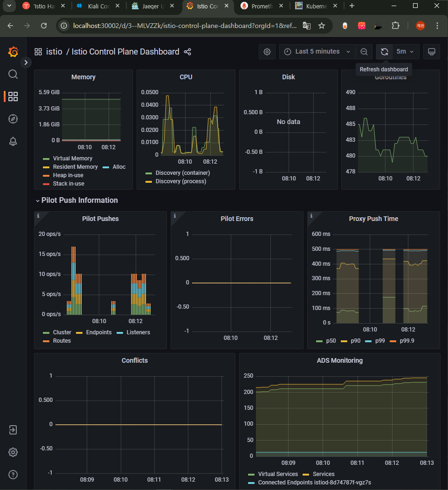This screenshot has height=490, width=448.
Task: Toggle Stack in-use series in legend
Action: coord(69,184)
